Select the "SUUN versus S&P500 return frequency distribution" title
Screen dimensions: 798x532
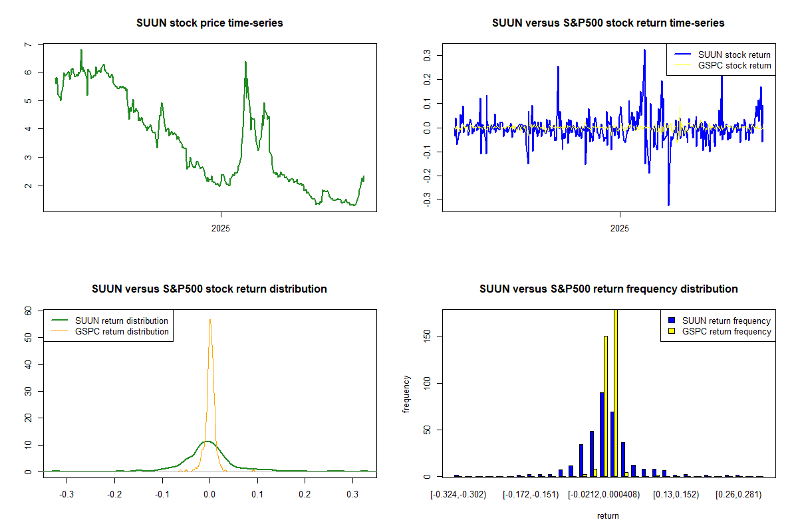coord(608,289)
